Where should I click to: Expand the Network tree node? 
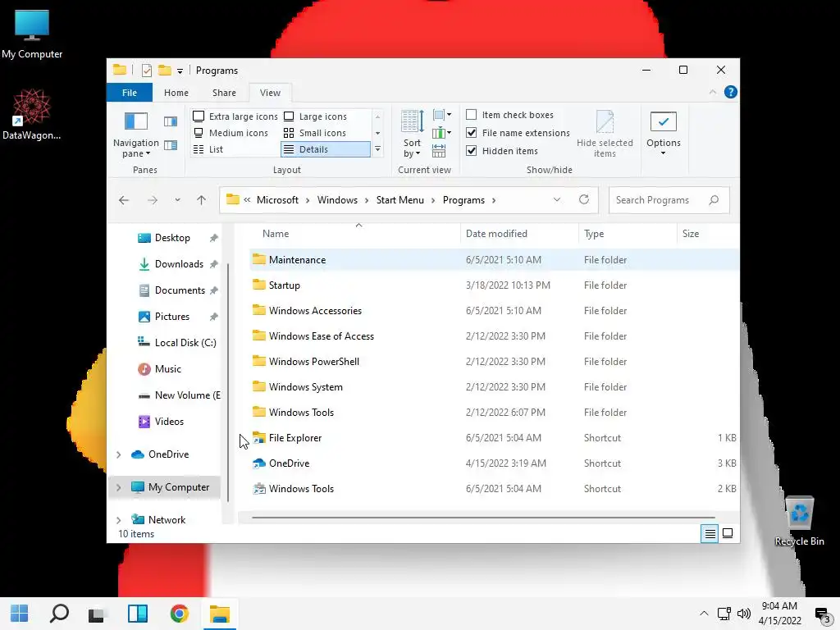click(x=118, y=520)
